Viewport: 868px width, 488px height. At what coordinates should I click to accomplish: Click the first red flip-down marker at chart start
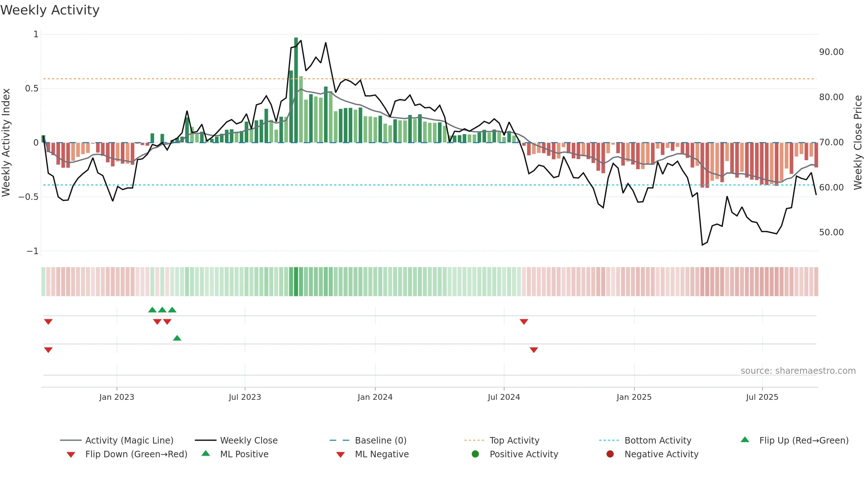point(48,322)
